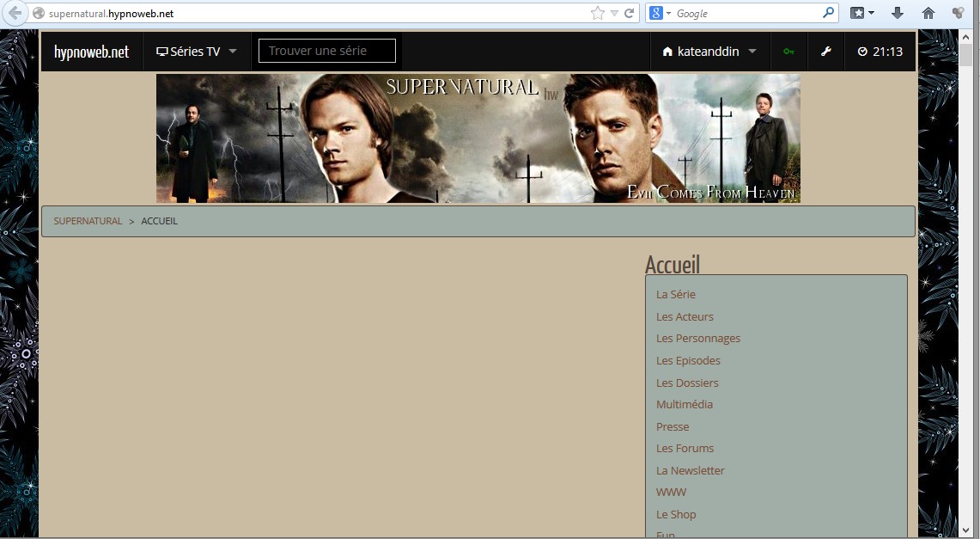Open the hypnoweb.net logo link

pyautogui.click(x=91, y=52)
